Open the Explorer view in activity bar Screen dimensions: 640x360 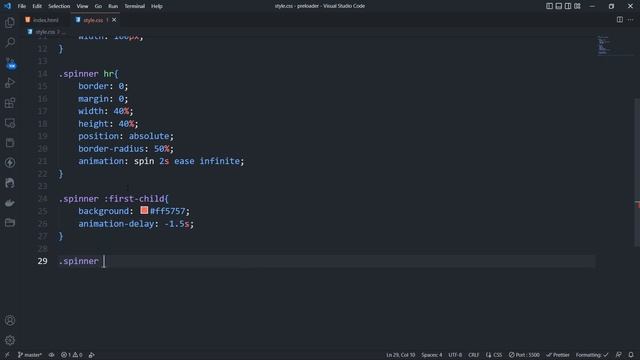pos(10,22)
